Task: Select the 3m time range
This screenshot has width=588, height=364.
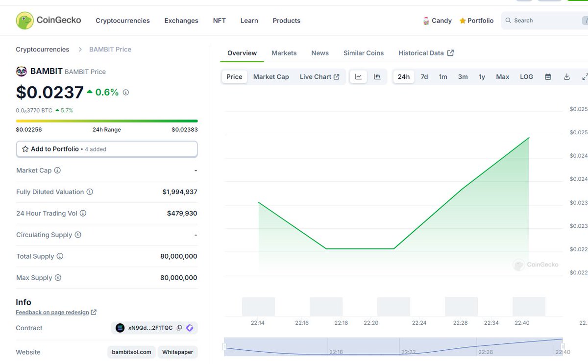Action: click(x=463, y=77)
